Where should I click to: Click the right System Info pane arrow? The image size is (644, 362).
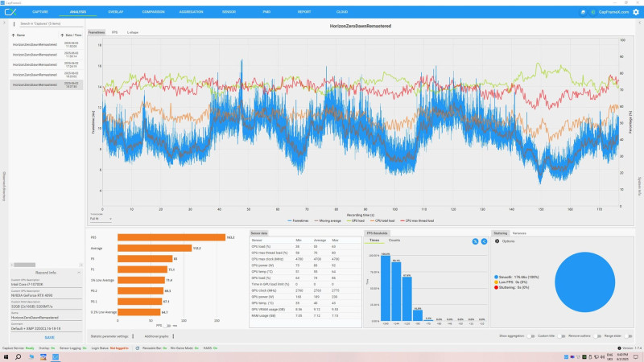pyautogui.click(x=639, y=23)
